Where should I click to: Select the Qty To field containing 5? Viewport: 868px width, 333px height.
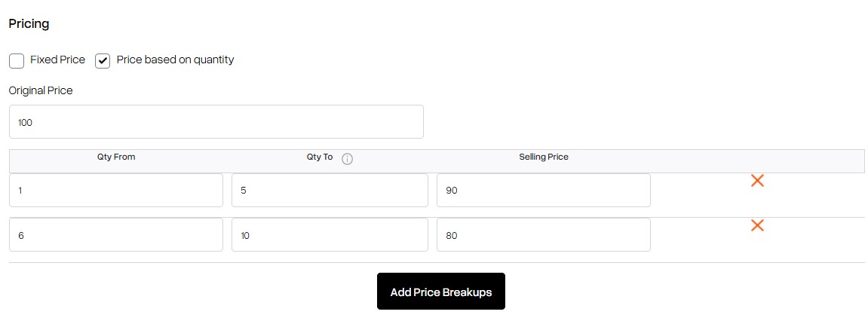pyautogui.click(x=330, y=191)
